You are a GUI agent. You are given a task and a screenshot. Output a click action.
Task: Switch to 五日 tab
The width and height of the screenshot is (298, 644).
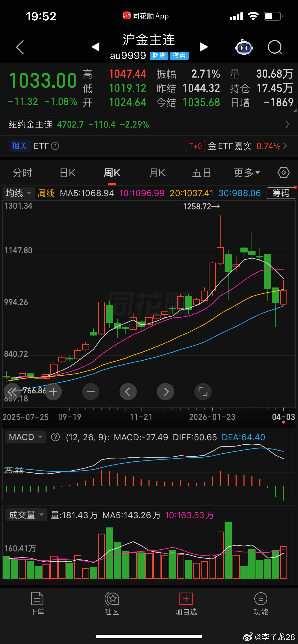(202, 173)
